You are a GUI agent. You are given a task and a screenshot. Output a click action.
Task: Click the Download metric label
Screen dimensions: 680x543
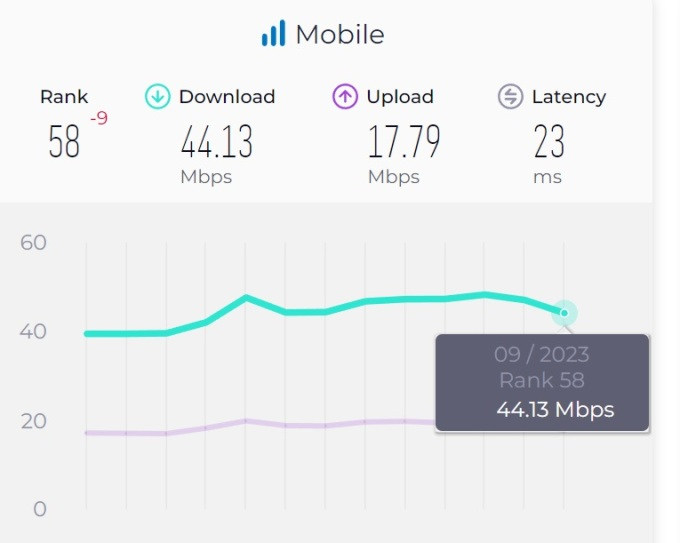tap(227, 97)
